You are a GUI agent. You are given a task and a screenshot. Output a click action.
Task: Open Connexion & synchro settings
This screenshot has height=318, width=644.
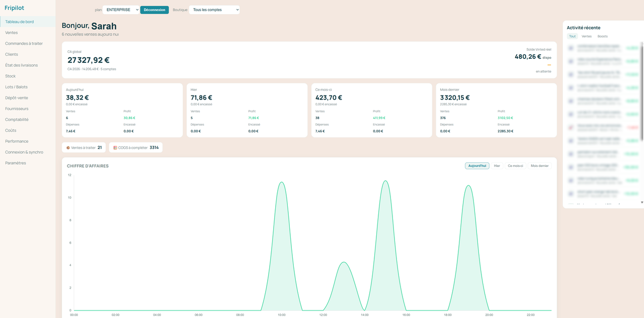[x=28, y=152]
